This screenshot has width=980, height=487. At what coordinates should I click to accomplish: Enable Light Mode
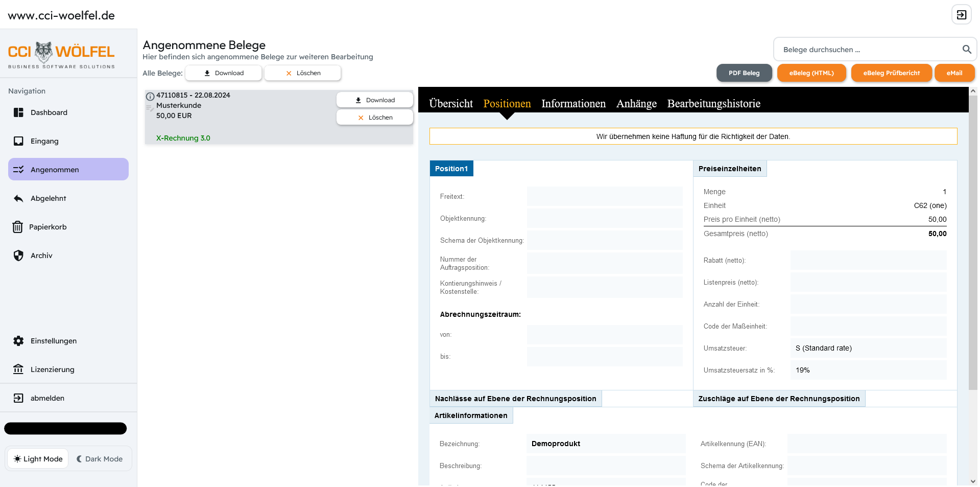tap(37, 458)
